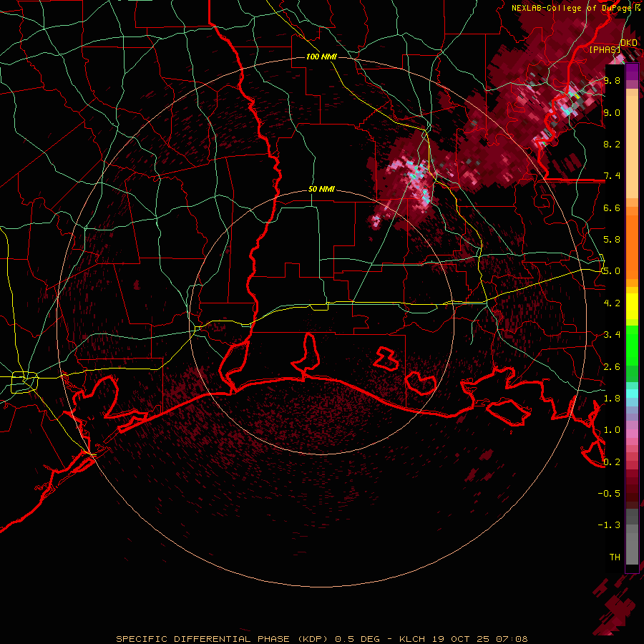
Task: Click the 5.0 scale value
Action: click(x=611, y=271)
